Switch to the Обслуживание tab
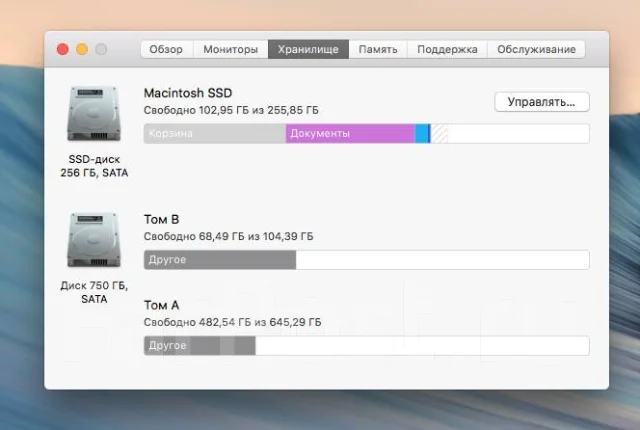 536,49
